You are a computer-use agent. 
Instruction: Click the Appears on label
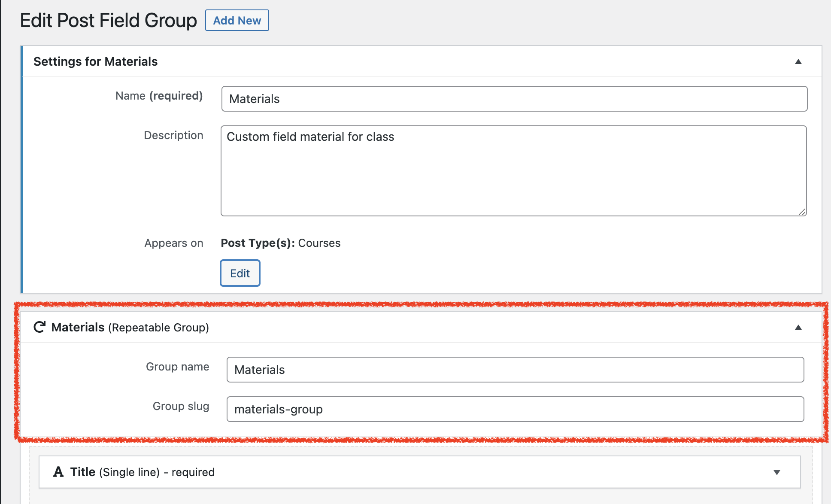click(x=174, y=243)
